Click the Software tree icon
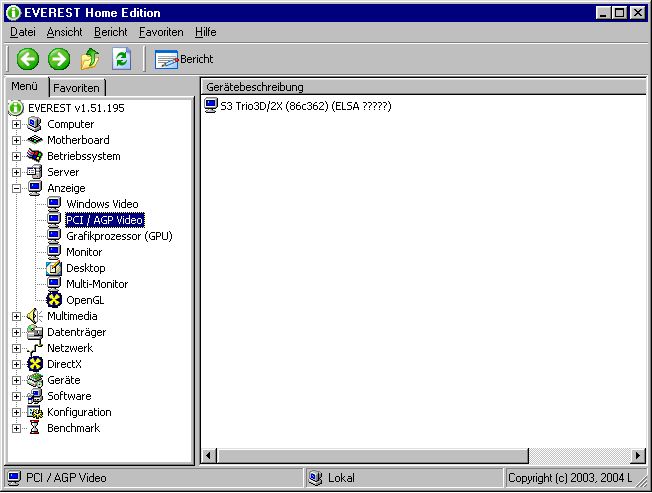The image size is (652, 493). coord(35,396)
